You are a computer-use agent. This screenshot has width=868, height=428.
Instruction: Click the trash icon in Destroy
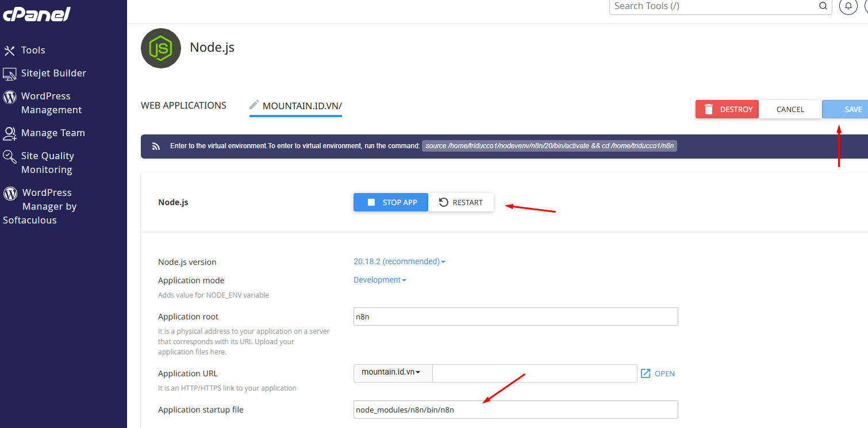(x=709, y=109)
